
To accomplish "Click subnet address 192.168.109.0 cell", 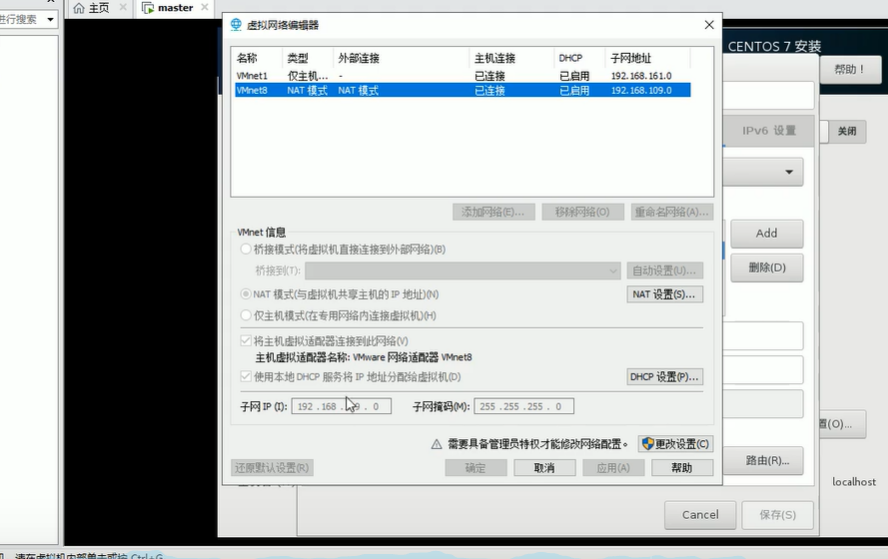I will [641, 90].
